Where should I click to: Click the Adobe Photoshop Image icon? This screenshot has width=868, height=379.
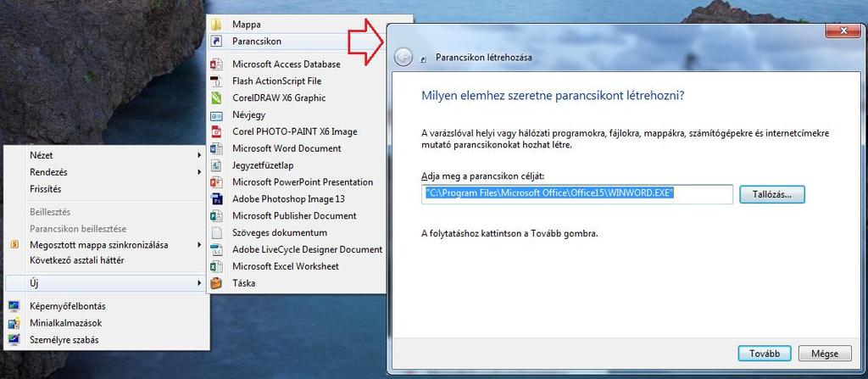(216, 199)
